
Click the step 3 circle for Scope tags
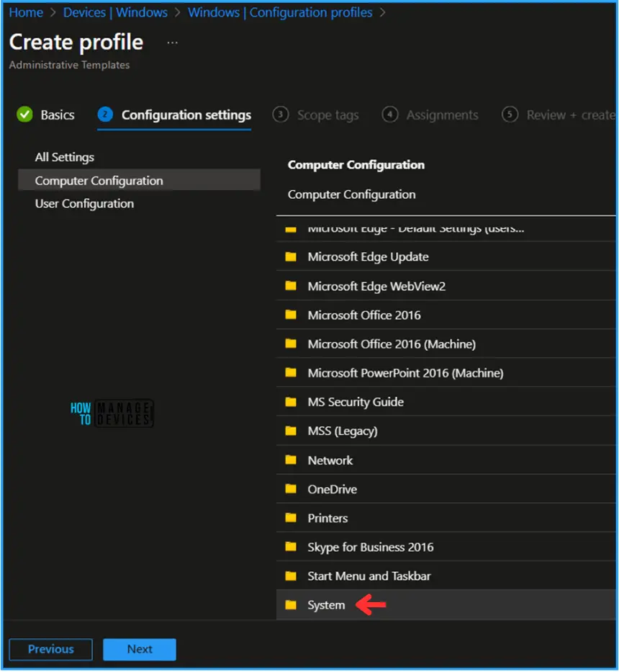(x=281, y=115)
